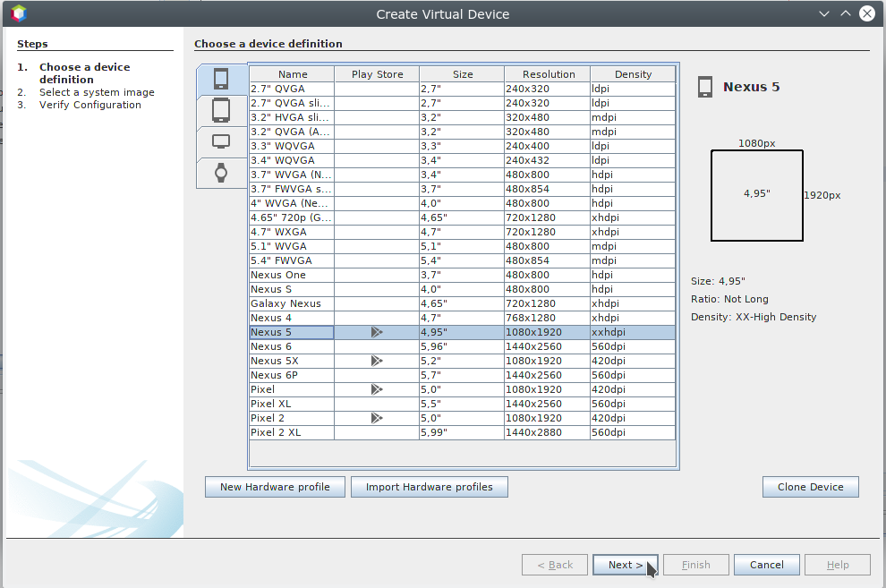Open Import Hardware profiles dialog
Screen dimensions: 886x588
point(429,487)
